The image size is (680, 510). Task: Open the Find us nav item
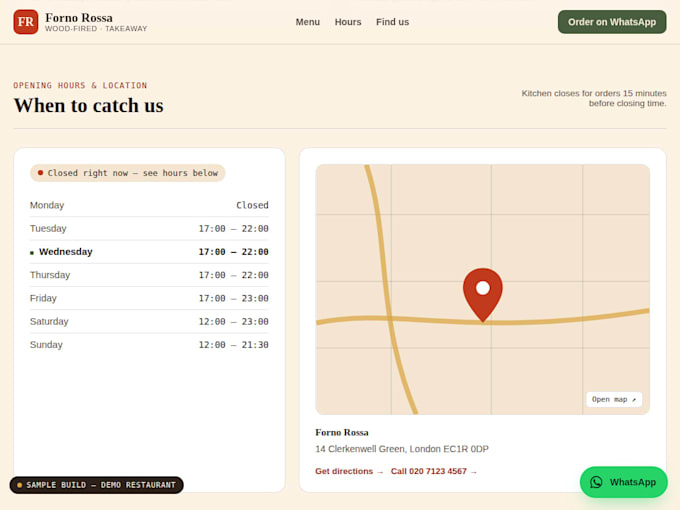(392, 22)
